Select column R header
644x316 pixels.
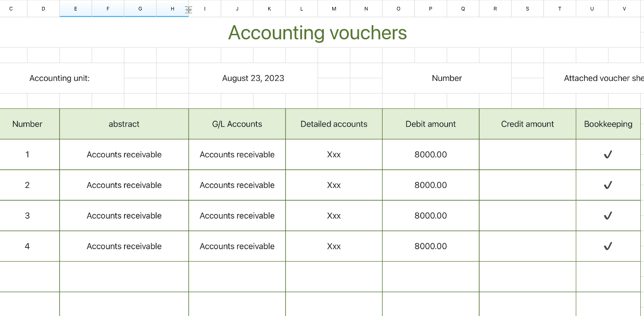pyautogui.click(x=495, y=9)
